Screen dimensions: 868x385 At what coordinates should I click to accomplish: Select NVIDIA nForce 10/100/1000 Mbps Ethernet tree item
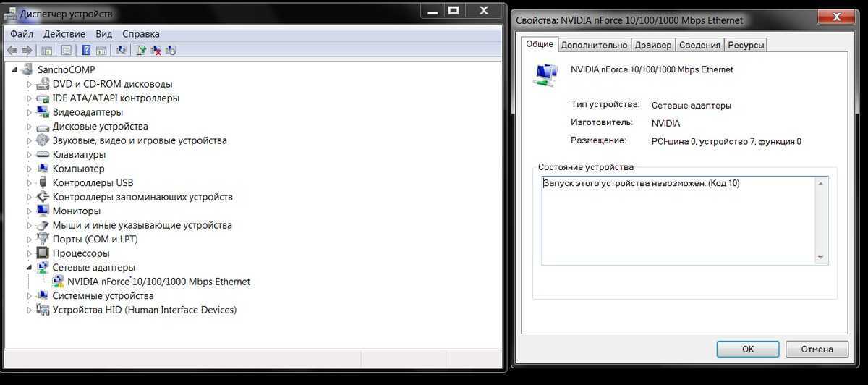(x=158, y=282)
